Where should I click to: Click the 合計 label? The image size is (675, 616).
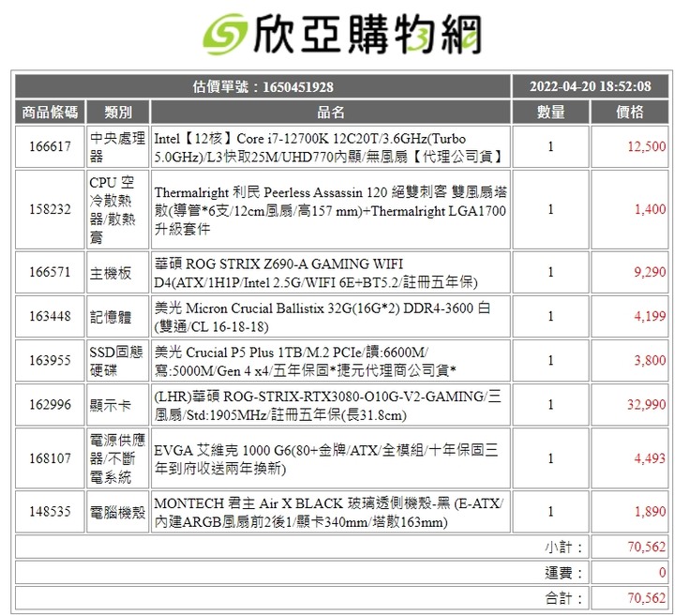[x=564, y=598]
